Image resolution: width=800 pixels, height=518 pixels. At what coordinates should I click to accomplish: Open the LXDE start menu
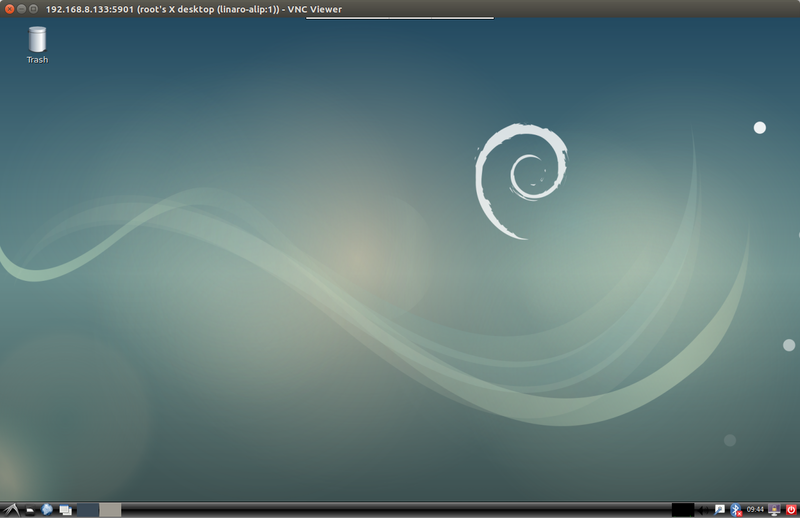tap(11, 510)
